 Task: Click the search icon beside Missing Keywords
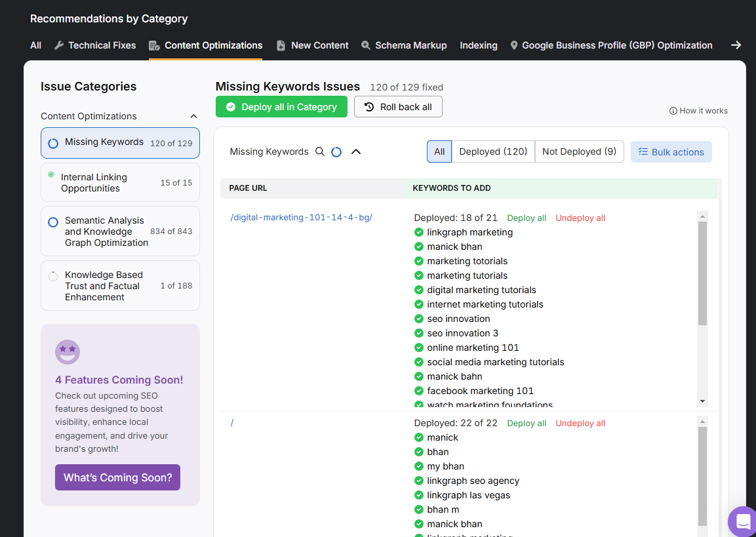[x=320, y=151]
